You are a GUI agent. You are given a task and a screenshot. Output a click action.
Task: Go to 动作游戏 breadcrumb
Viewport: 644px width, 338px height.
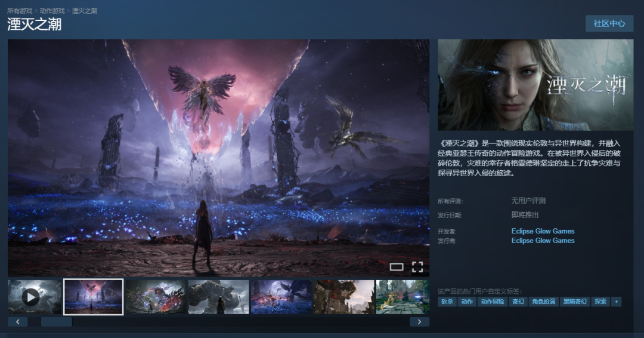point(54,11)
